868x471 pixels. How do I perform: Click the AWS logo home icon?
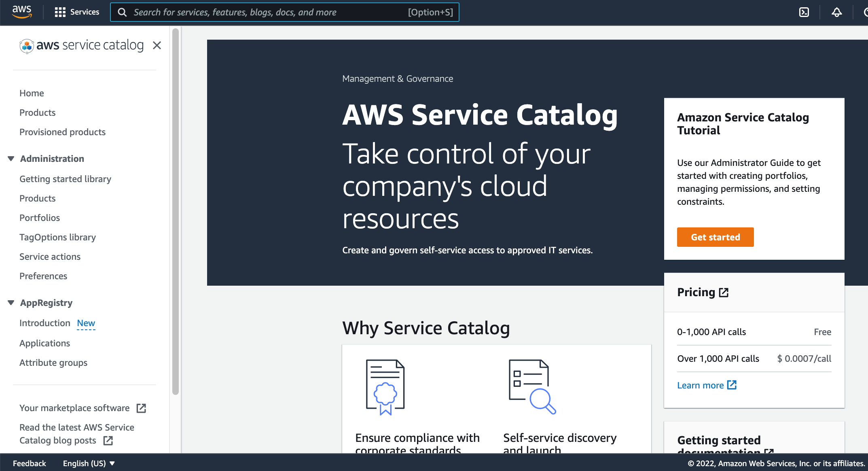22,11
